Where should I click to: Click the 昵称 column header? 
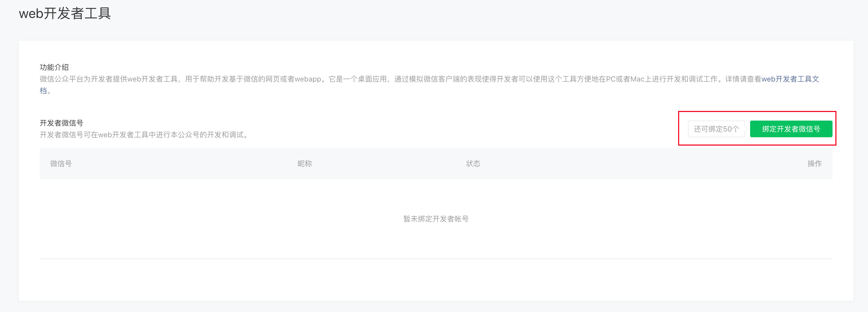(x=305, y=164)
